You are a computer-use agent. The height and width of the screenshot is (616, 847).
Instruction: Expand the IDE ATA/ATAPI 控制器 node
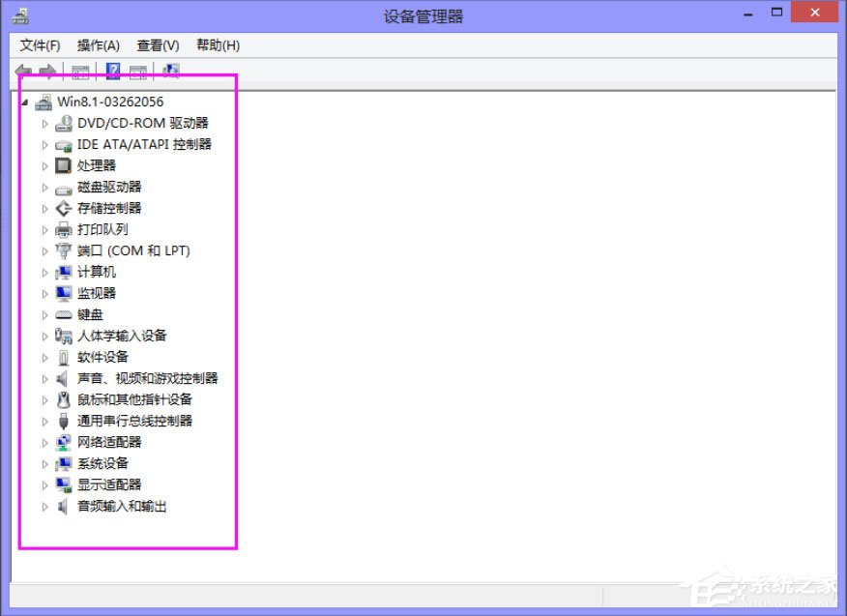point(44,144)
